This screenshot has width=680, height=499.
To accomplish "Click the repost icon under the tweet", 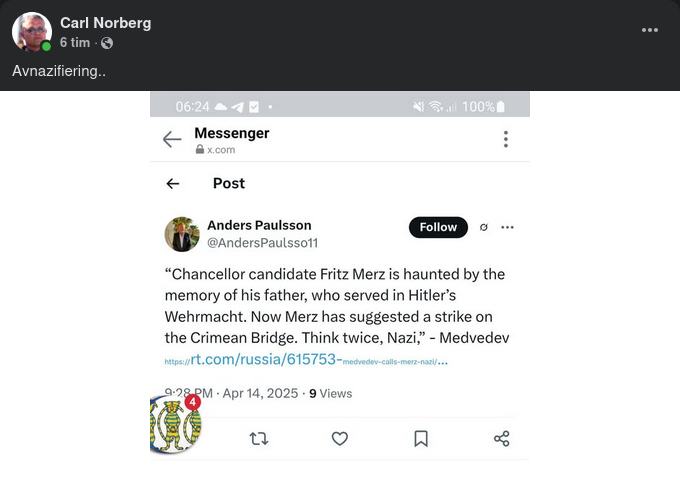I will click(259, 438).
